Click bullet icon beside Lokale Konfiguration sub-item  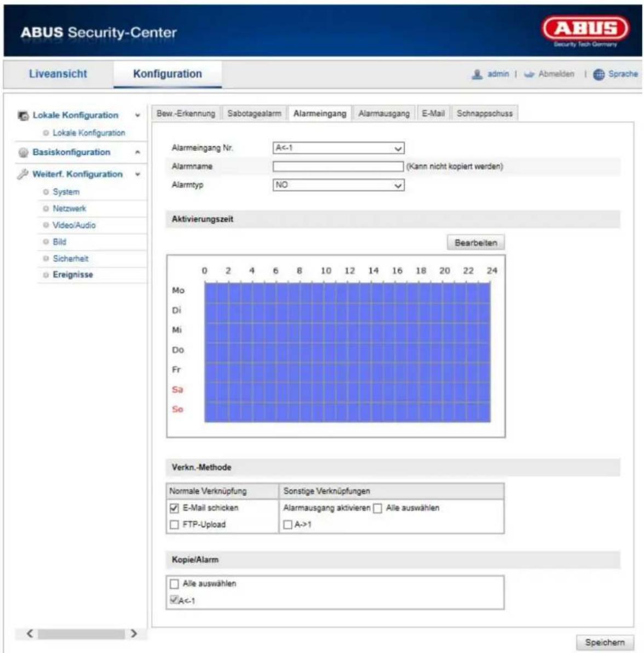click(x=46, y=133)
